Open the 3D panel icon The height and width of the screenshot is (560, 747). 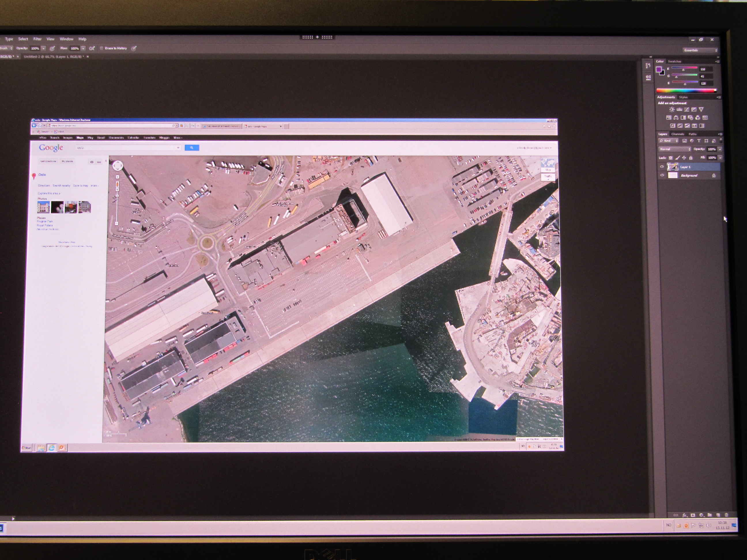[x=648, y=78]
